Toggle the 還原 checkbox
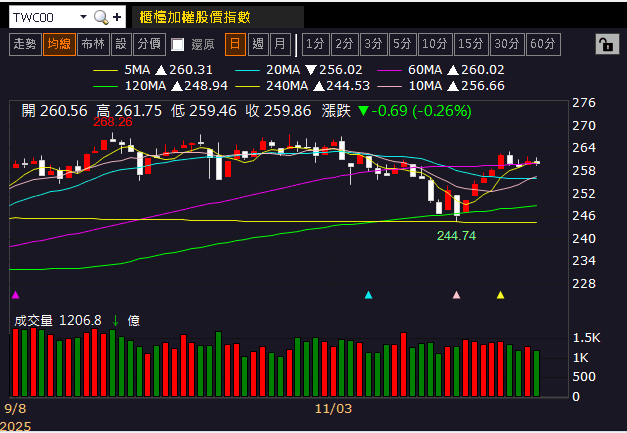 pos(178,44)
